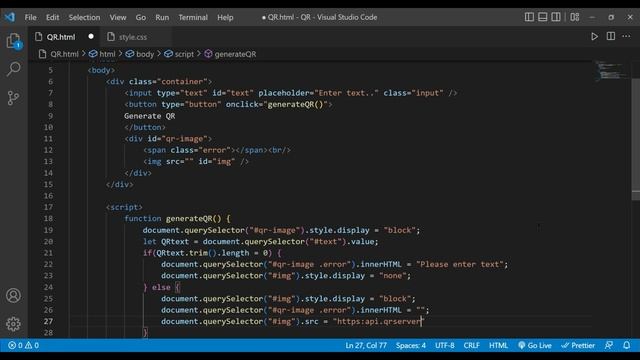Open the Manage gear icon
Viewport: 640px width, 360px height.
[13, 324]
